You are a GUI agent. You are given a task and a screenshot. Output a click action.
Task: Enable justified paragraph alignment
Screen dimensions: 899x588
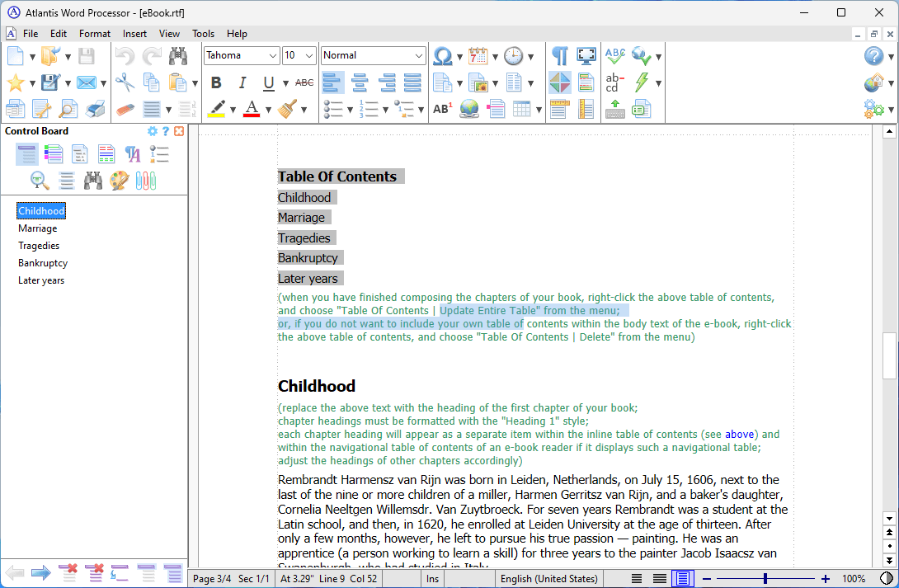point(413,82)
